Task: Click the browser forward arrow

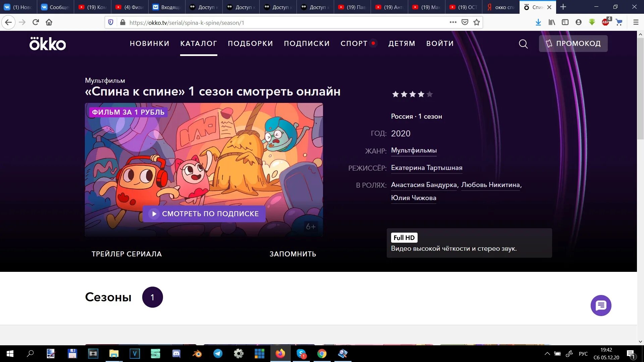Action: point(22,22)
